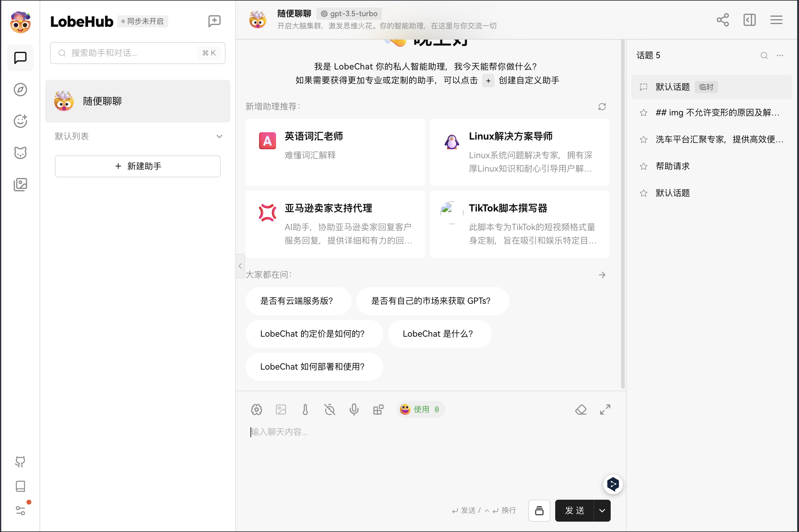The width and height of the screenshot is (799, 532).
Task: Ask 是否有自己的市场来获取 GPTs?
Action: [433, 301]
